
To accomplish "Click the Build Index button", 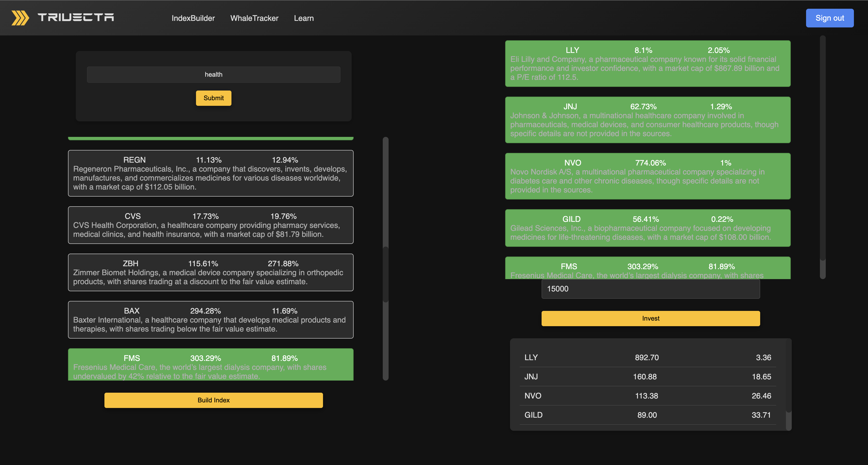I will [213, 400].
